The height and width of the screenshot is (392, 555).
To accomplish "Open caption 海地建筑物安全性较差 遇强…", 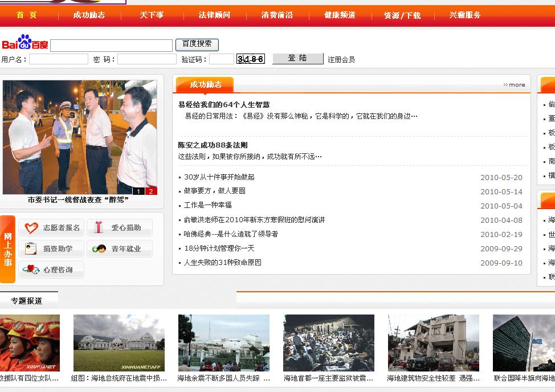I will (433, 378).
